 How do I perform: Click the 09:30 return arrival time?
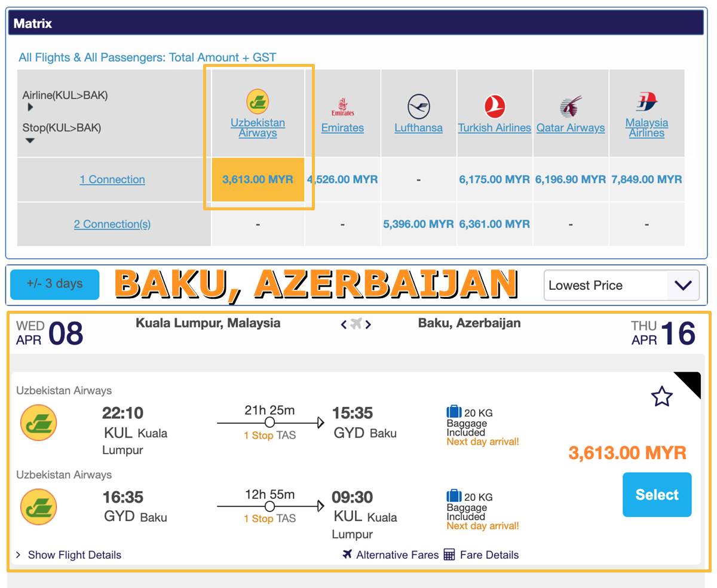click(353, 497)
